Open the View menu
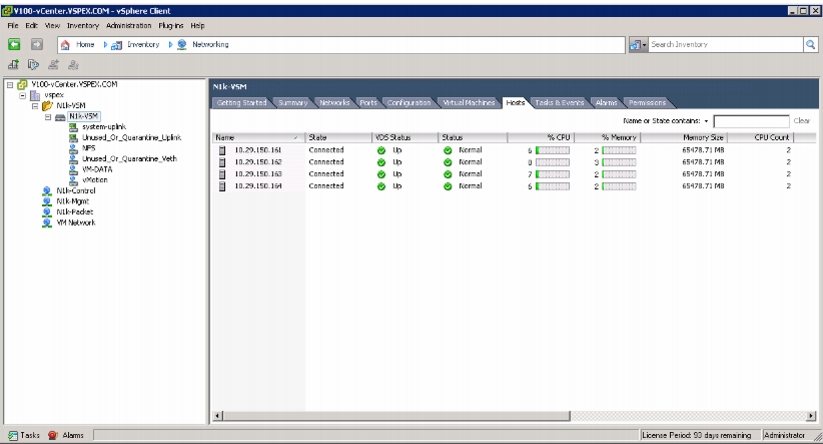 pos(52,25)
